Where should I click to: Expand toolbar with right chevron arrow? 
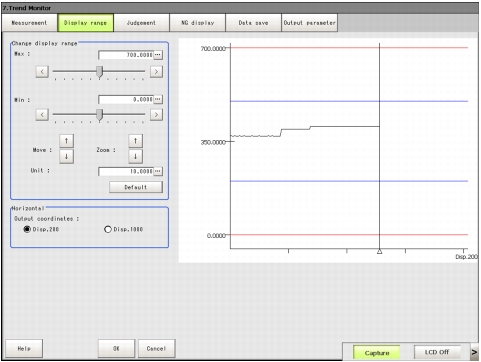click(474, 352)
